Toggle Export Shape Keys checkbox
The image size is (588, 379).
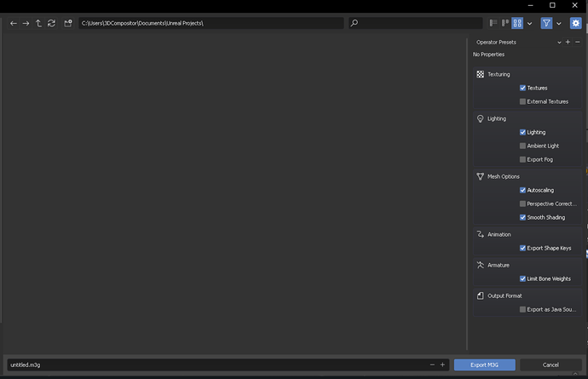coord(522,248)
